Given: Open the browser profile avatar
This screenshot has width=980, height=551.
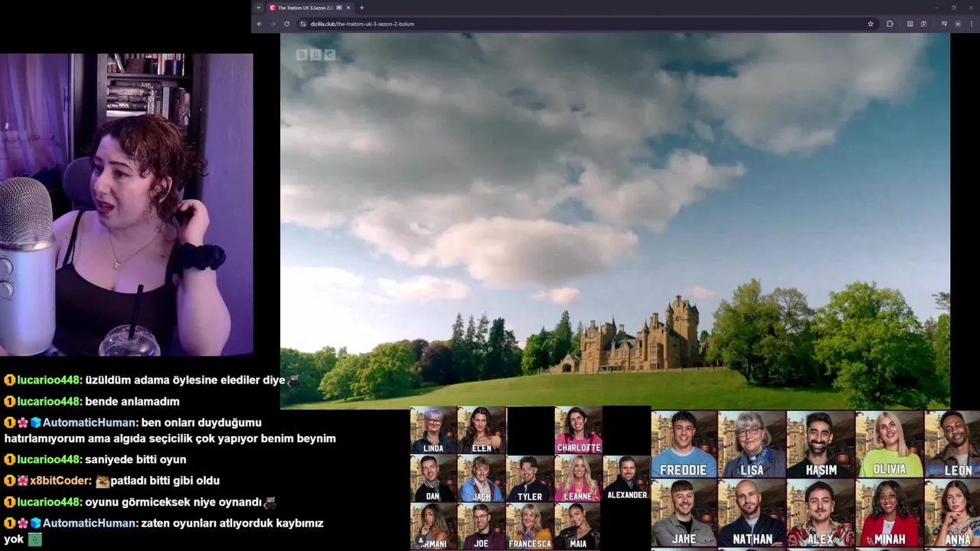Looking at the screenshot, I should [x=958, y=24].
